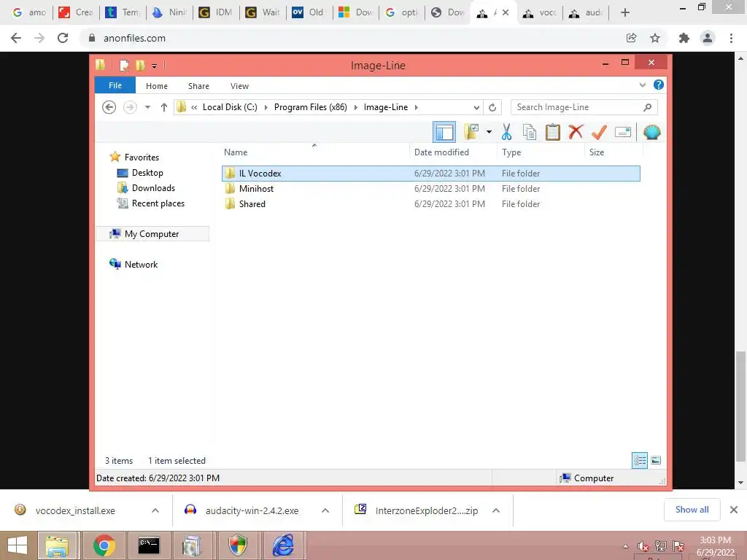
Task: Click the orange checkmark Properties icon
Action: (599, 132)
